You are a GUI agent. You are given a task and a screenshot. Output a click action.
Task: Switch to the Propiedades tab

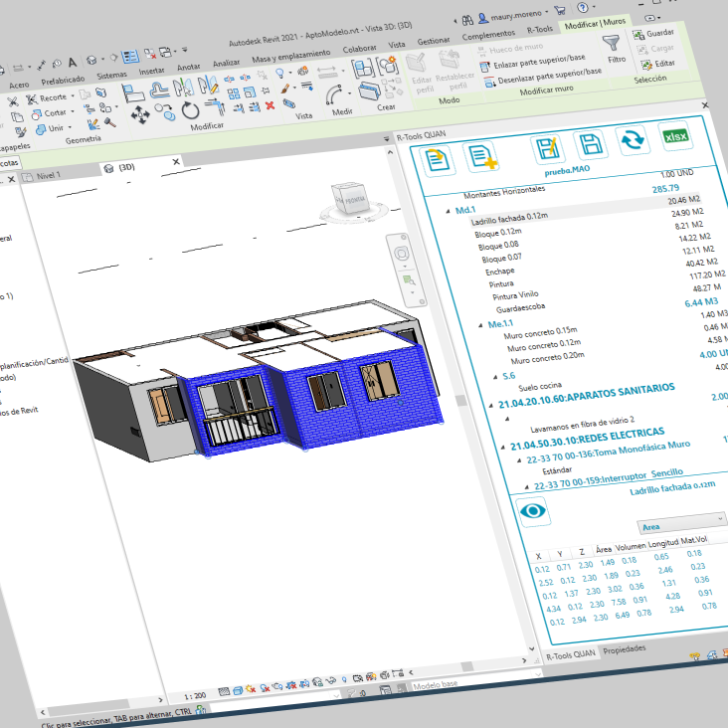click(624, 649)
